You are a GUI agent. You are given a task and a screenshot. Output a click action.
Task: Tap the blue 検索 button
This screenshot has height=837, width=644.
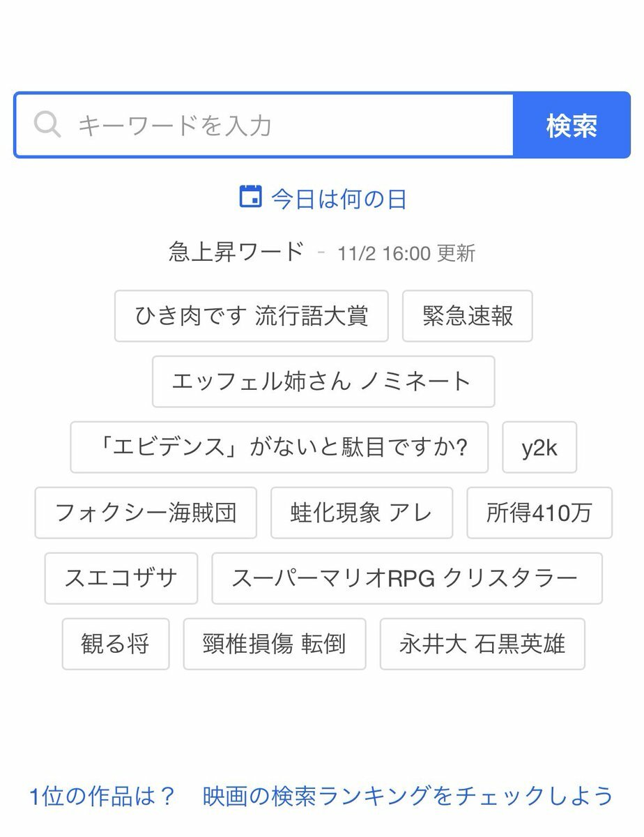[572, 126]
